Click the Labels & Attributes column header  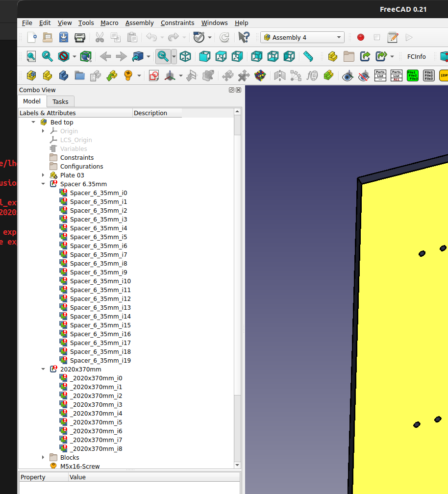coord(75,113)
